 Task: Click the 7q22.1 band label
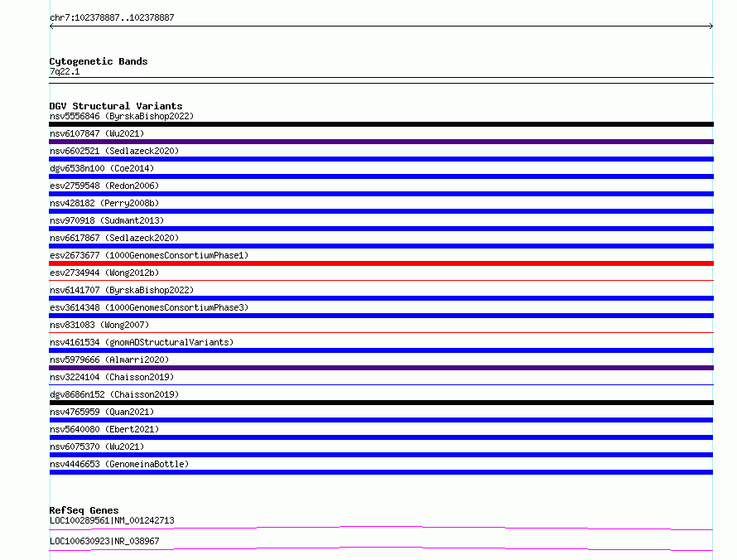(65, 71)
